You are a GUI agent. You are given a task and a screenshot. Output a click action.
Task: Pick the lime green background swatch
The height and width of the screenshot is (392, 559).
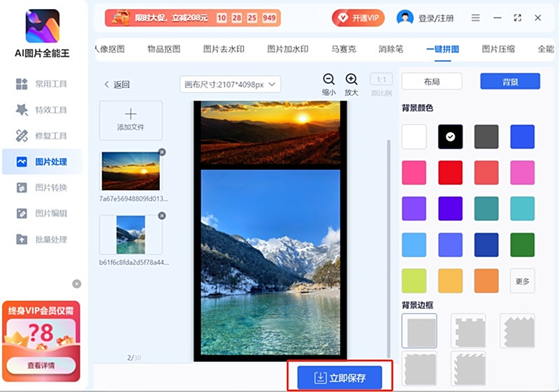pos(414,281)
